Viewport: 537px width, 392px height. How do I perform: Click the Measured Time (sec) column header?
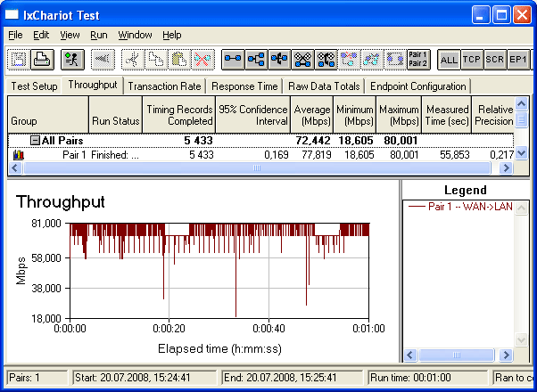click(x=447, y=115)
